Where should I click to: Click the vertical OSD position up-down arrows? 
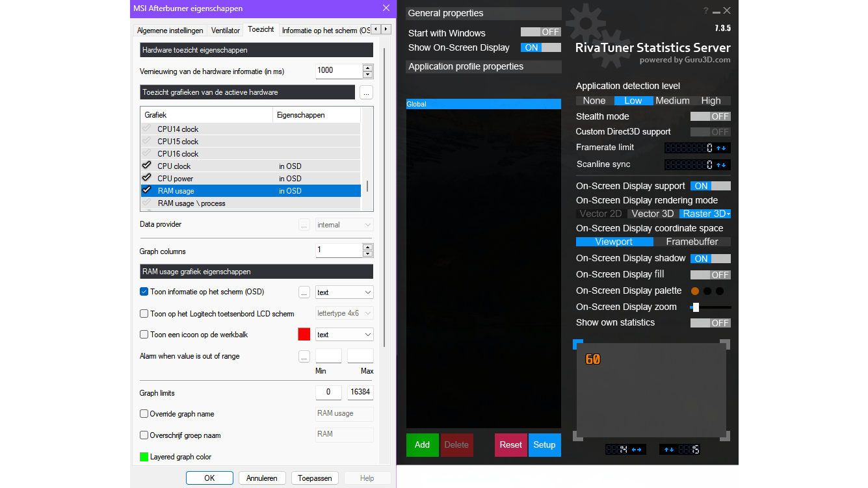point(669,449)
